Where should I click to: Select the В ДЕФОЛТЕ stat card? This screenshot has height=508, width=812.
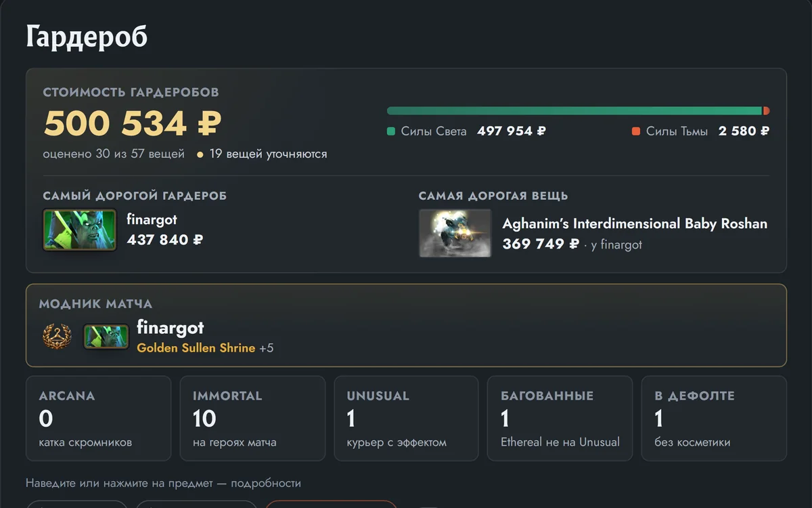pyautogui.click(x=714, y=419)
